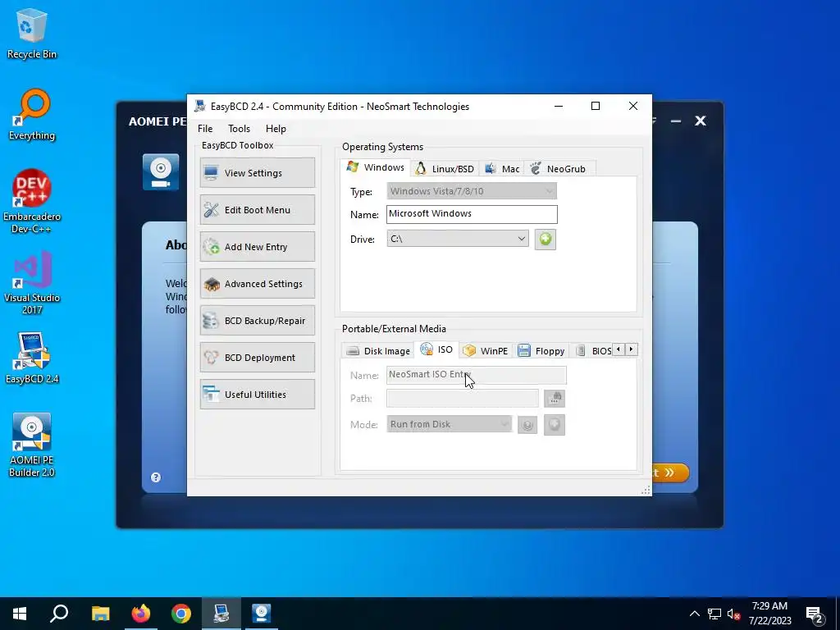
Task: Open the Help menu in EasyBCD
Action: (x=276, y=129)
